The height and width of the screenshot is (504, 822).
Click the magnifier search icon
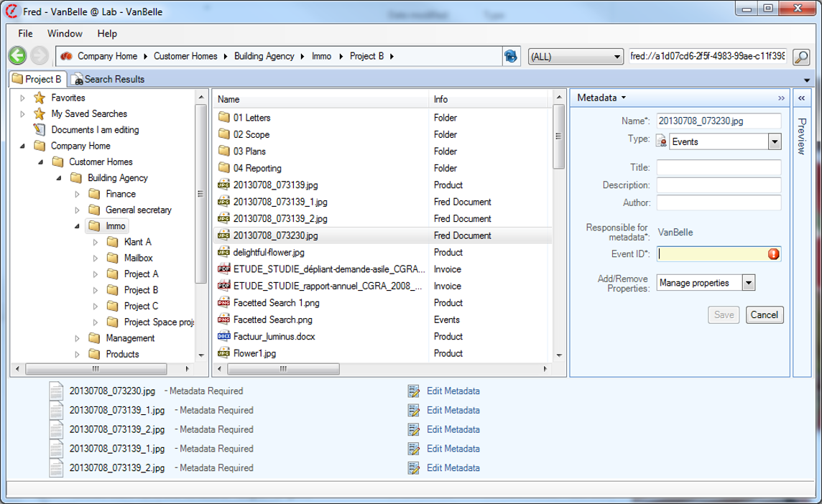click(x=800, y=57)
